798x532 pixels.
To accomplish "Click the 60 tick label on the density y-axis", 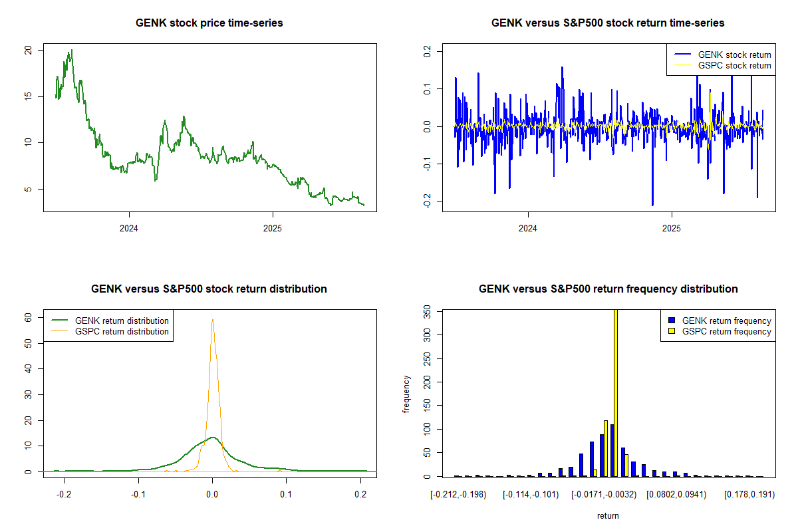I will (29, 318).
